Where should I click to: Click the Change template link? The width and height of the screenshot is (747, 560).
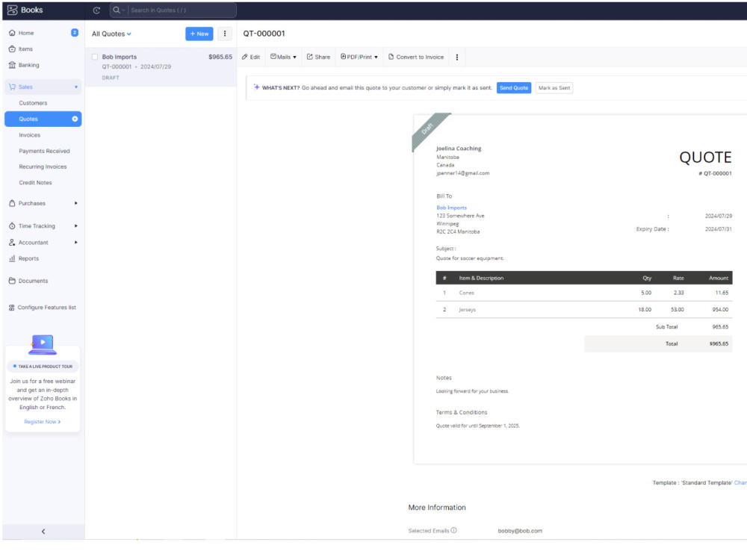[x=740, y=483]
